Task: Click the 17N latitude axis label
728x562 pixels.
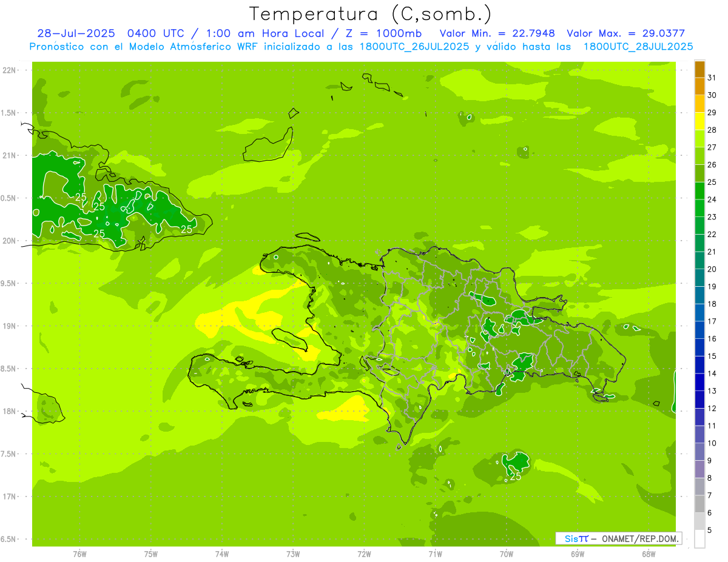Action: (x=10, y=497)
